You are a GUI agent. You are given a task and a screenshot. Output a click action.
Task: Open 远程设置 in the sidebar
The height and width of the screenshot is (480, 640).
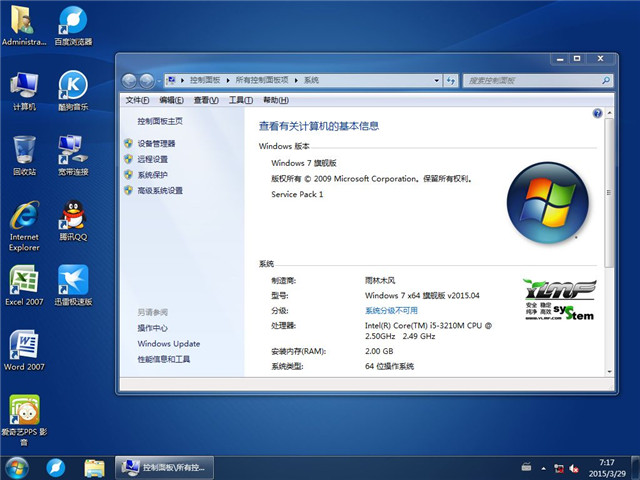point(153,159)
